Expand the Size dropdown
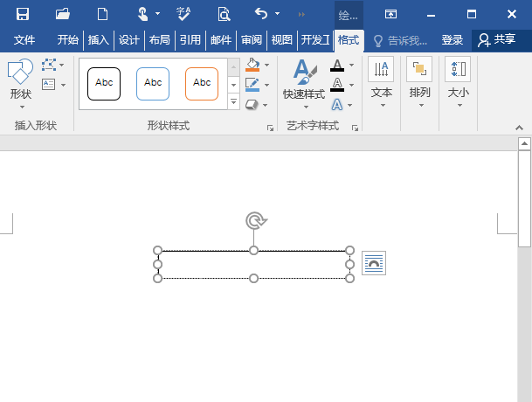 pyautogui.click(x=458, y=85)
